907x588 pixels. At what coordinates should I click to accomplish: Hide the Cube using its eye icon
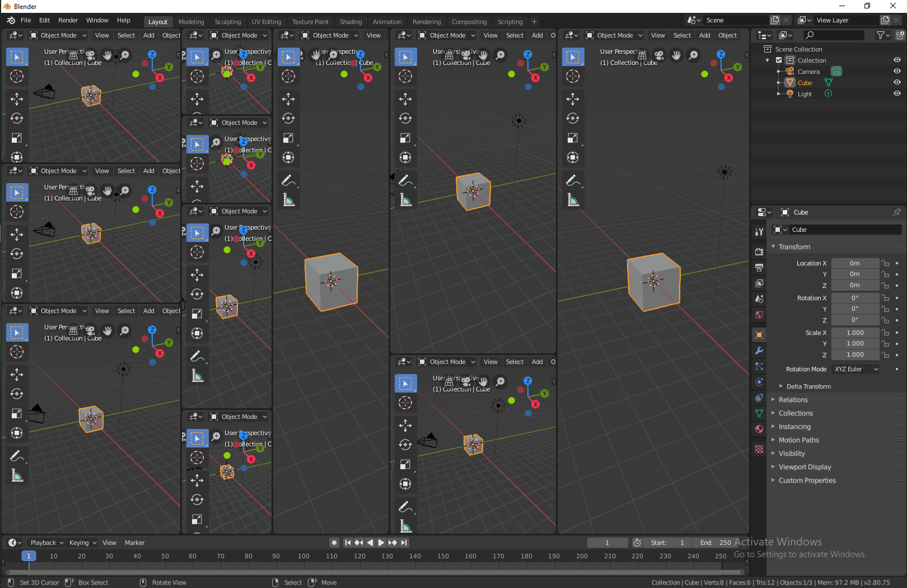pos(897,82)
